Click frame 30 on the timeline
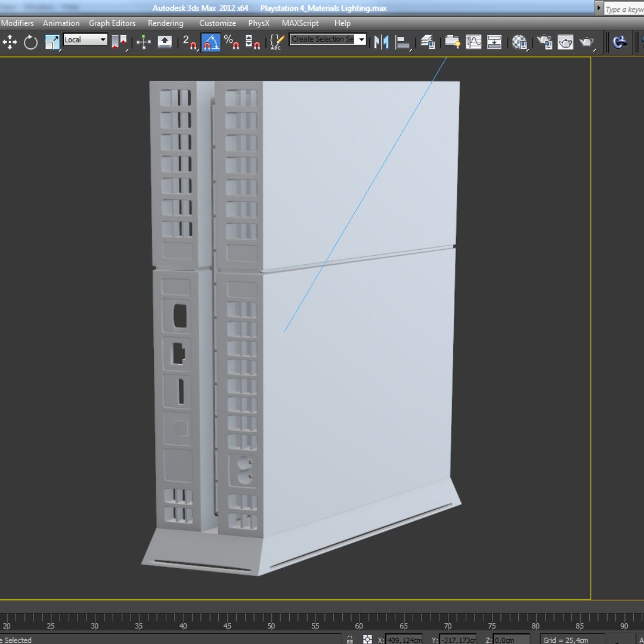The height and width of the screenshot is (644, 644). [x=94, y=626]
